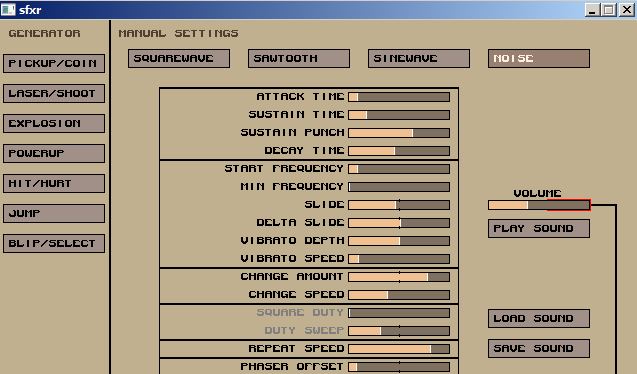
Task: Click the Min Frequency slider
Action: tap(399, 187)
